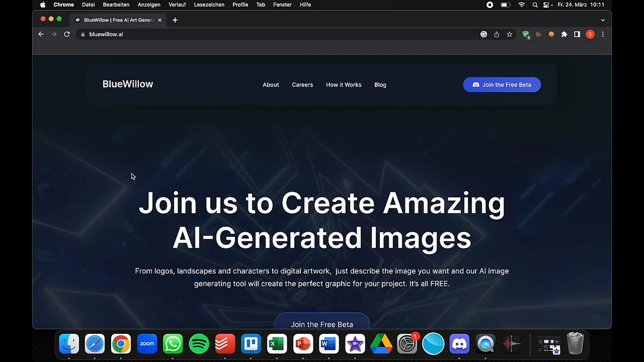Click the browser back navigation arrow
This screenshot has height=362, width=644.
41,34
